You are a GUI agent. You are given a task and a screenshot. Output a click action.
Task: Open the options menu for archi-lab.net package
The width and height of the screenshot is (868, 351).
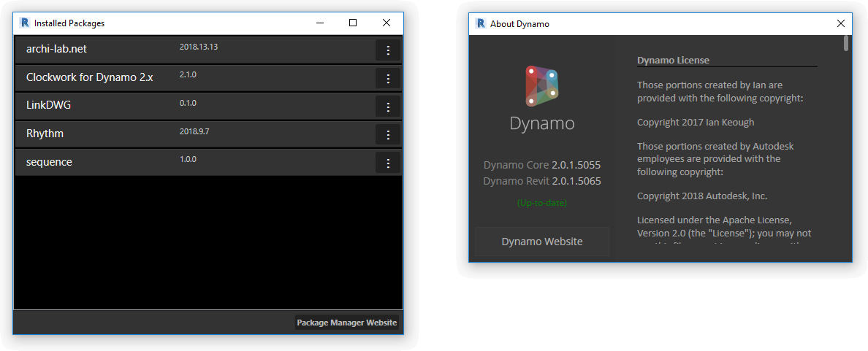tap(388, 50)
